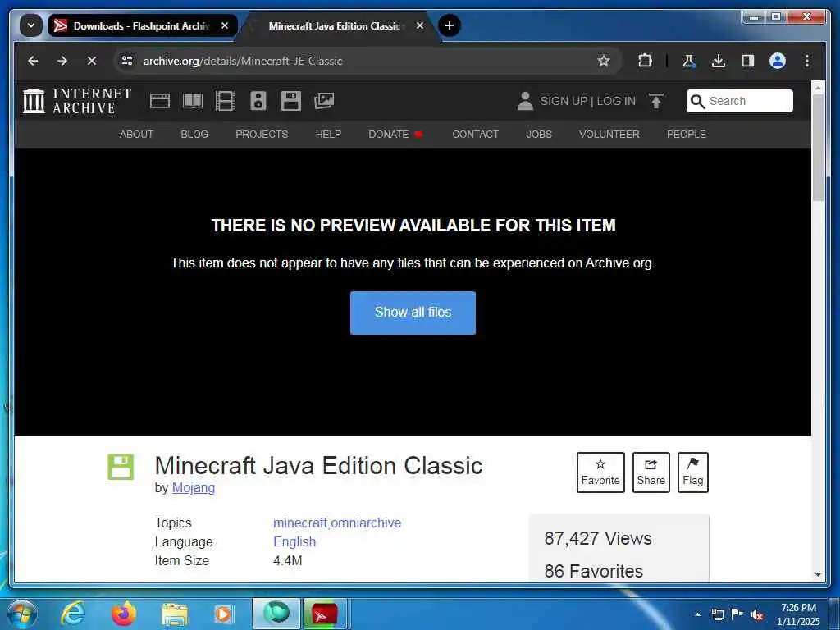
Task: Open a new browser tab
Action: [x=449, y=25]
